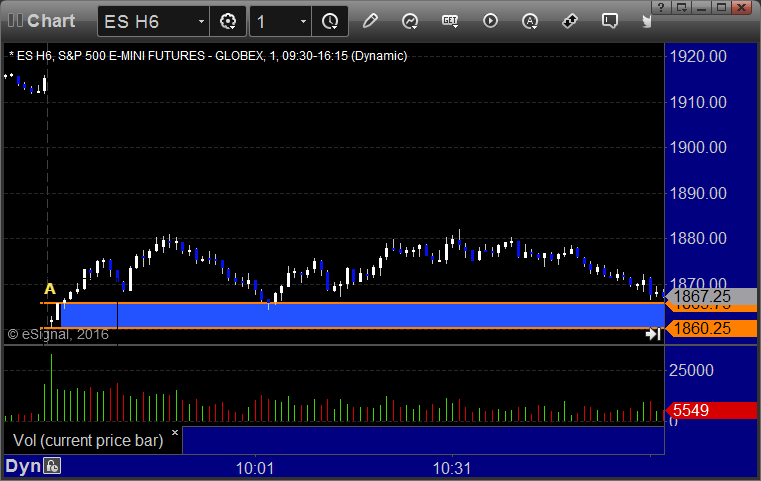This screenshot has width=761, height=481.
Task: Open the comment bubble icon
Action: pyautogui.click(x=610, y=21)
